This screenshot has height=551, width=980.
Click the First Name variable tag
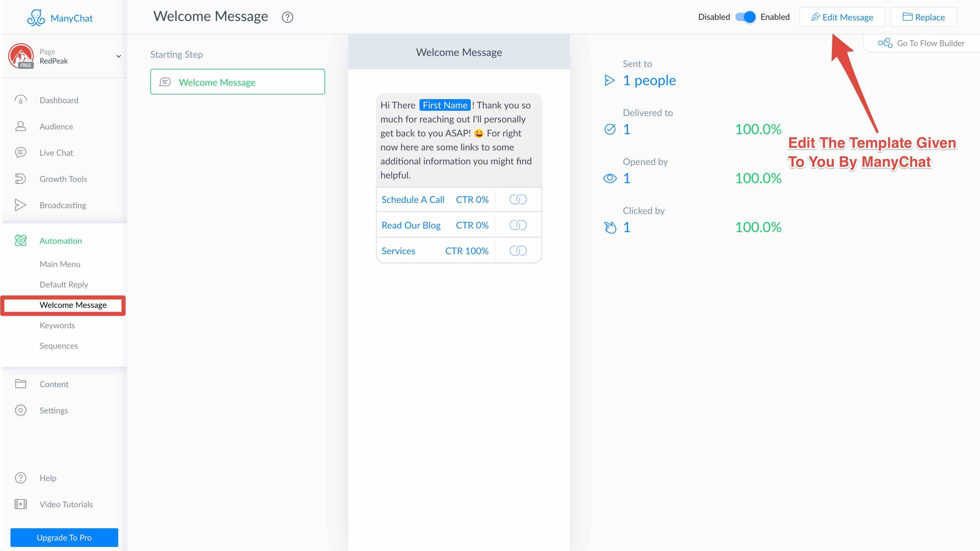point(445,105)
